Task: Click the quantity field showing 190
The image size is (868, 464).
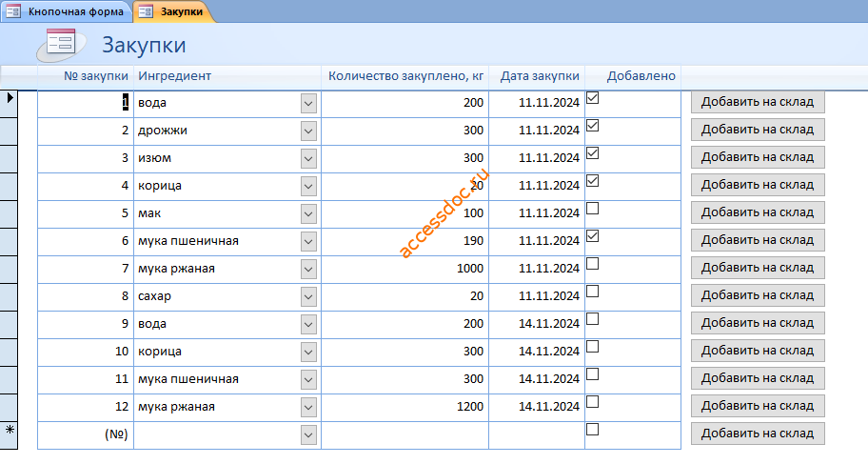Action: [404, 242]
